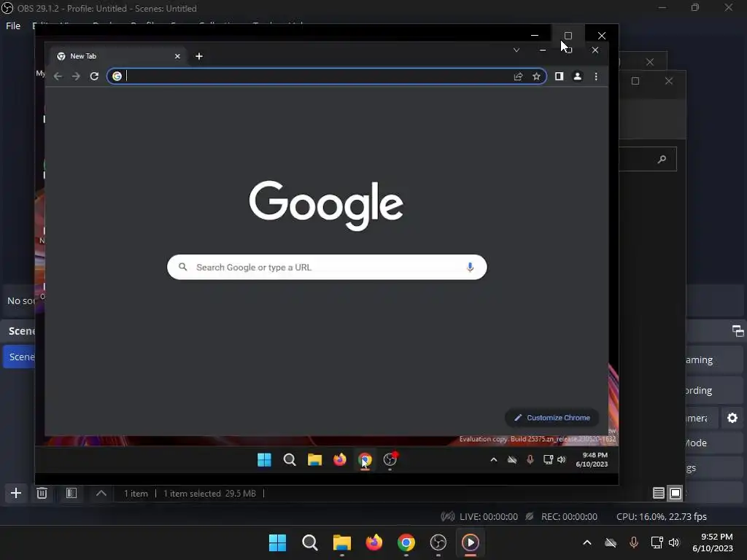Image resolution: width=747 pixels, height=560 pixels.
Task: Move the scene up with the arrow
Action: coord(101,493)
